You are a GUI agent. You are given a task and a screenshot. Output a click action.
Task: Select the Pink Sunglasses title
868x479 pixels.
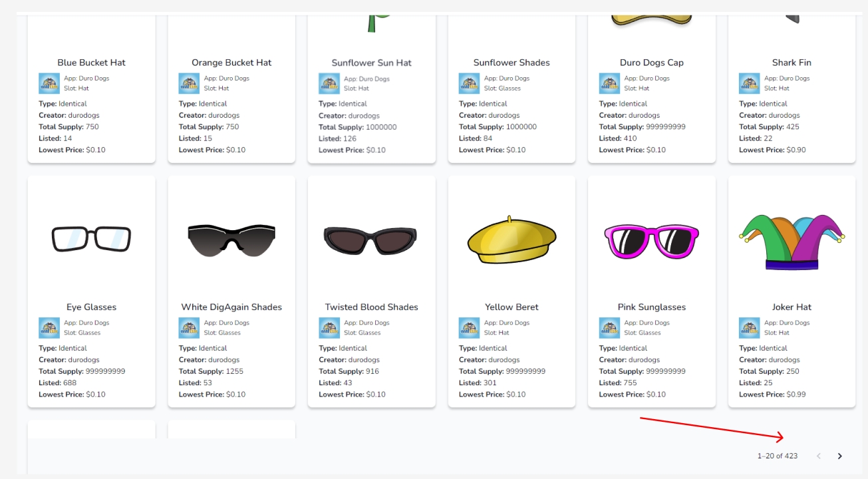(x=652, y=307)
